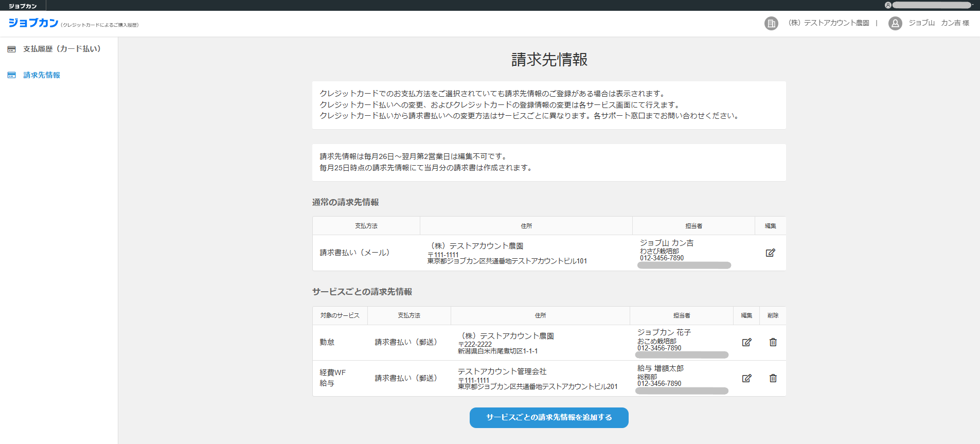
Task: Click （株）テストアカウント農園 company name in header
Action: (828, 23)
